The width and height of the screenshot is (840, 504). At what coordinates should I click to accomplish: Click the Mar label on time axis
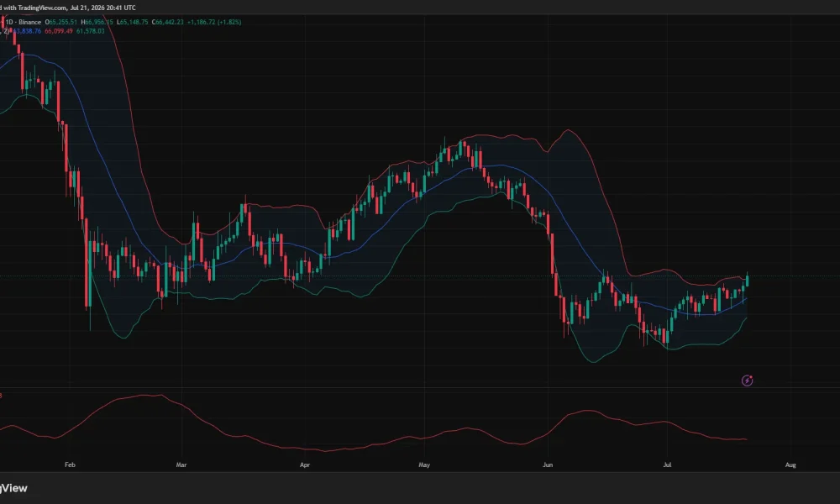point(181,465)
